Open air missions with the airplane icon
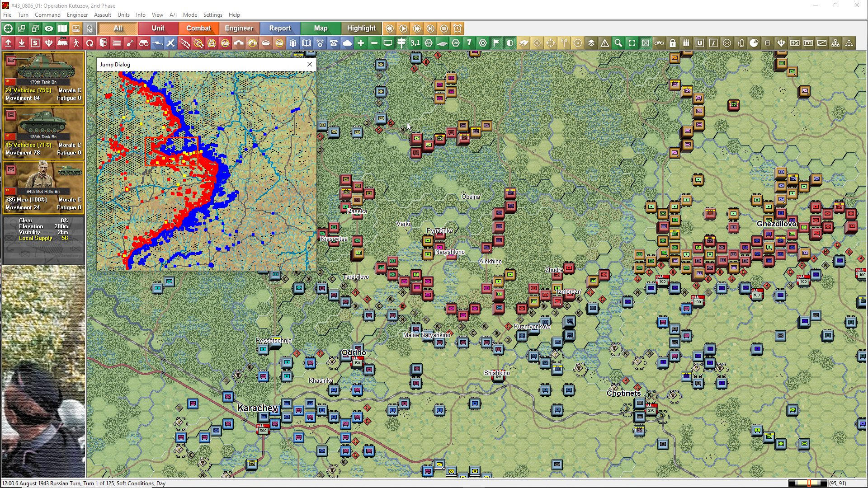The height and width of the screenshot is (488, 868). click(171, 43)
